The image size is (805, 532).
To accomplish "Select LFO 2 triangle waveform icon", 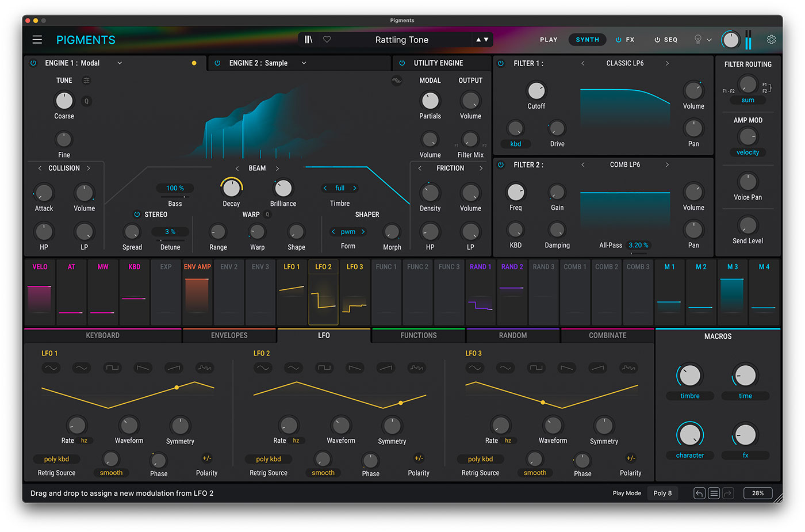I will (293, 368).
